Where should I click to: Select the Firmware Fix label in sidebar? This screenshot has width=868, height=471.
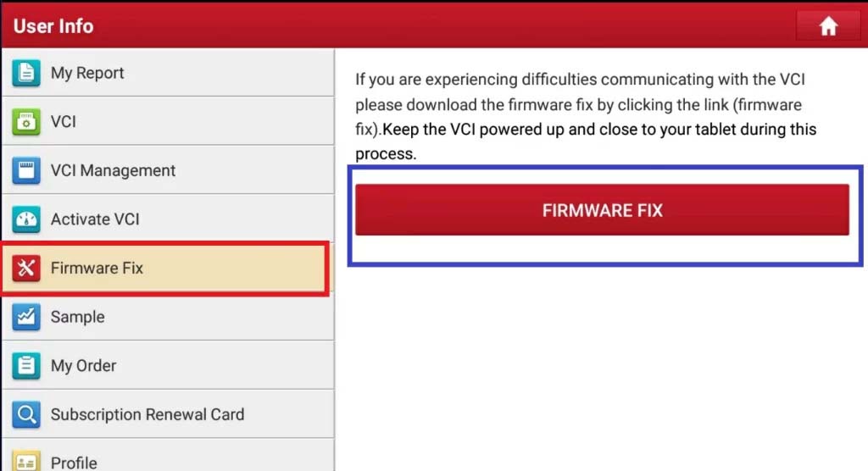coord(97,268)
